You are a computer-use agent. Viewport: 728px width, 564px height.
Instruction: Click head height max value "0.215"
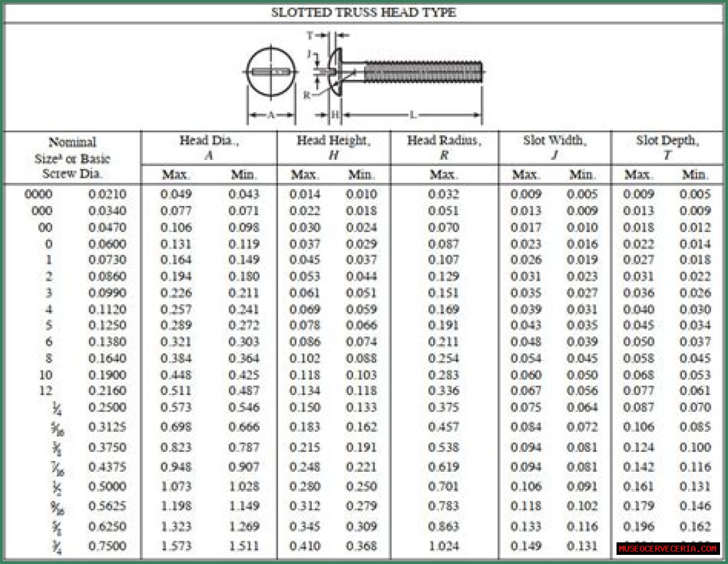(305, 448)
